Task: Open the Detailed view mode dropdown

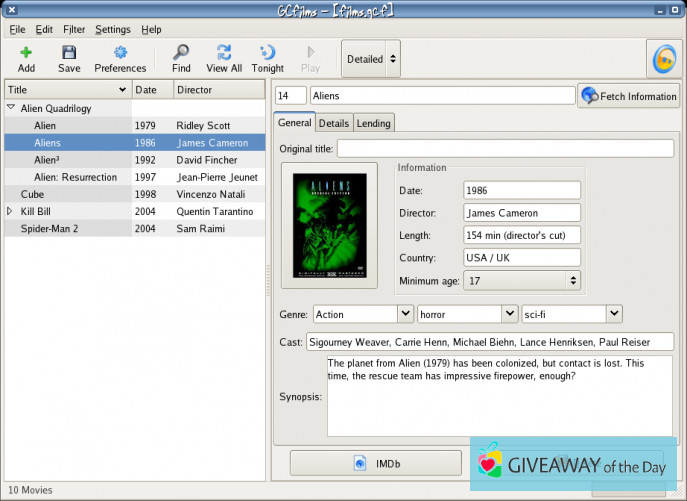Action: (371, 59)
